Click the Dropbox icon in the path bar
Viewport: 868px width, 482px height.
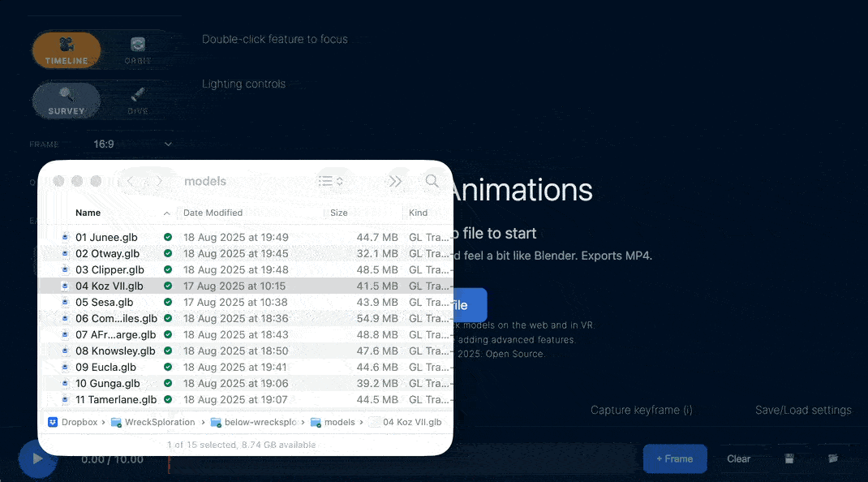[x=52, y=422]
